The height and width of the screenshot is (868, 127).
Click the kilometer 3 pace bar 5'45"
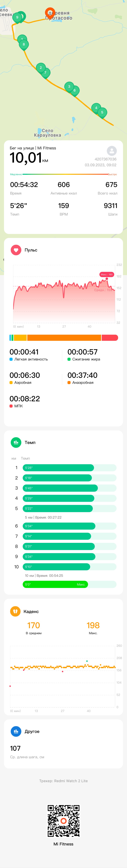(x=60, y=488)
